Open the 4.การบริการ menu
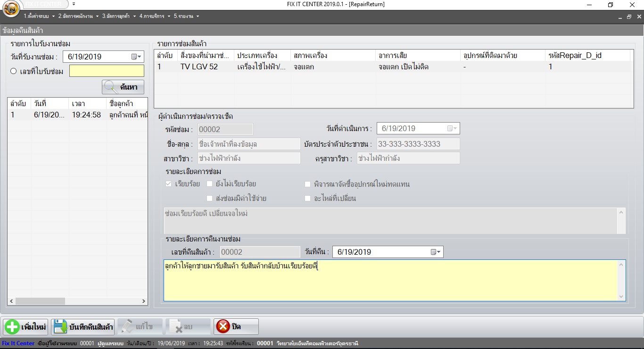This screenshot has height=349, width=644. [152, 16]
